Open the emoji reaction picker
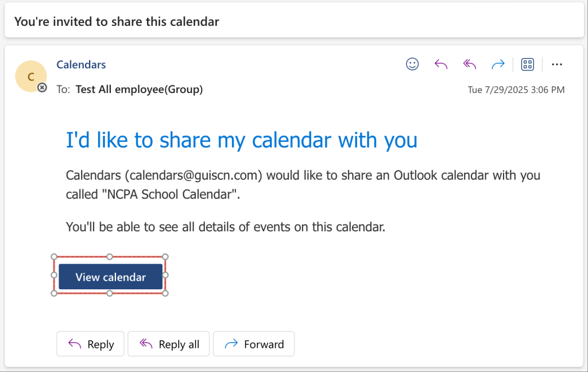588x372 pixels. point(412,64)
